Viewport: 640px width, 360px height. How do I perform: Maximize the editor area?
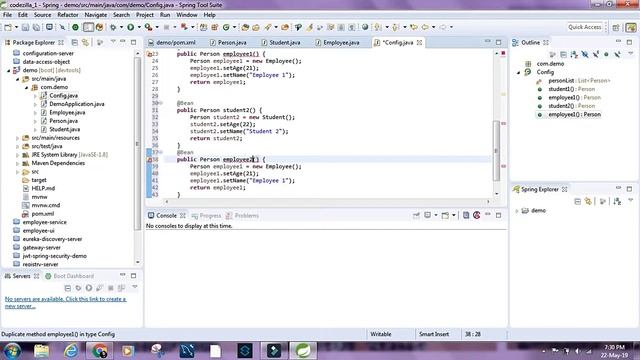(x=499, y=42)
